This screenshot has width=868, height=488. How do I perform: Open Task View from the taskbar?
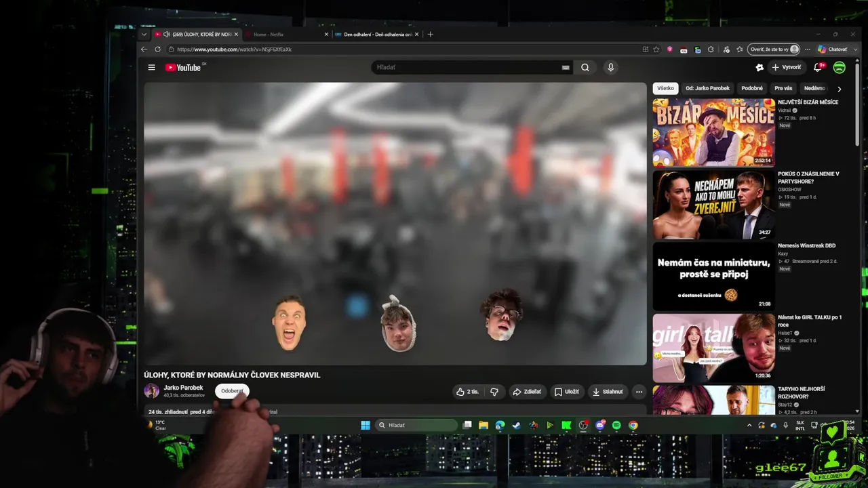(x=467, y=426)
